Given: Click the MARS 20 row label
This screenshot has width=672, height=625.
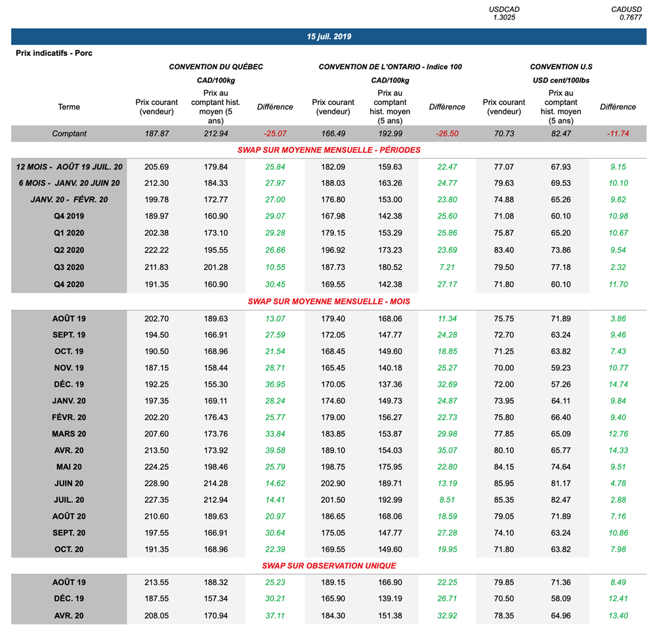Looking at the screenshot, I should click(x=69, y=434).
